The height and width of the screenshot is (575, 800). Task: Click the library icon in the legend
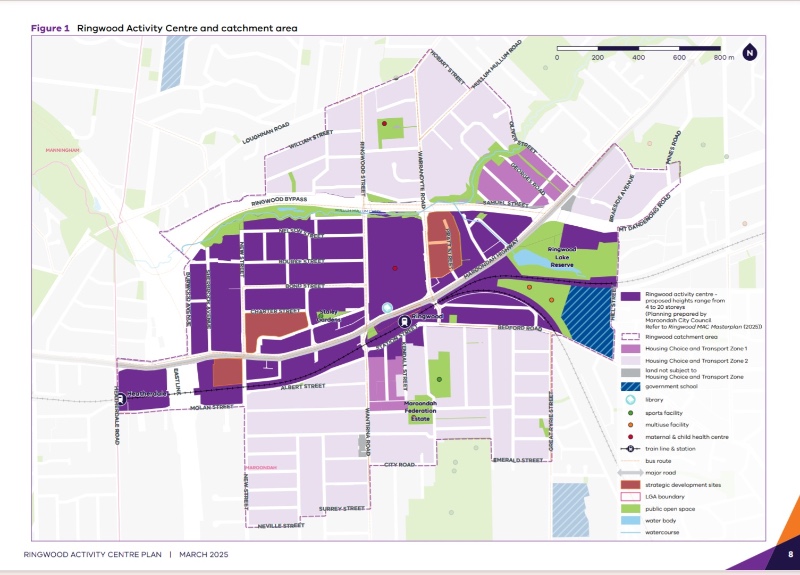tap(631, 400)
